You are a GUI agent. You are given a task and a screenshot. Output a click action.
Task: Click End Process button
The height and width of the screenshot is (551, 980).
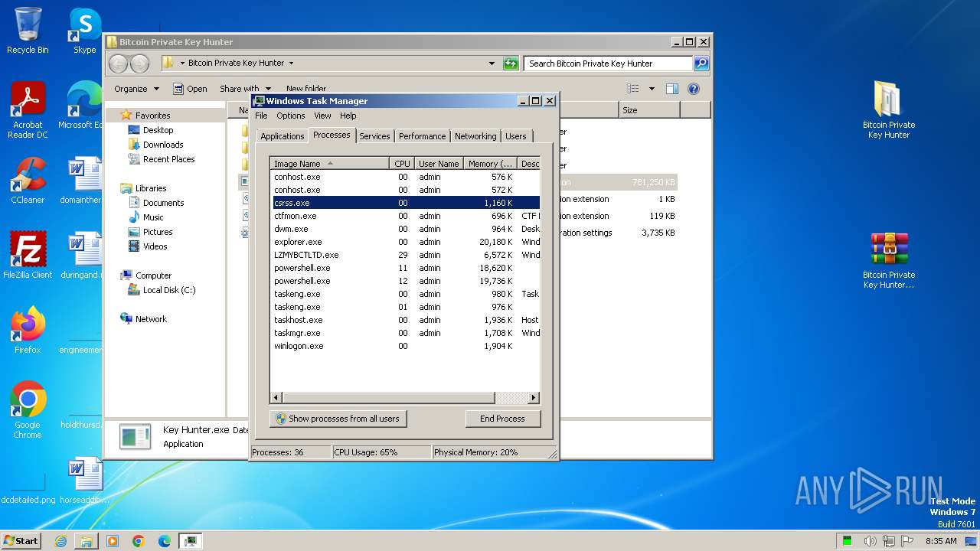[x=502, y=419]
